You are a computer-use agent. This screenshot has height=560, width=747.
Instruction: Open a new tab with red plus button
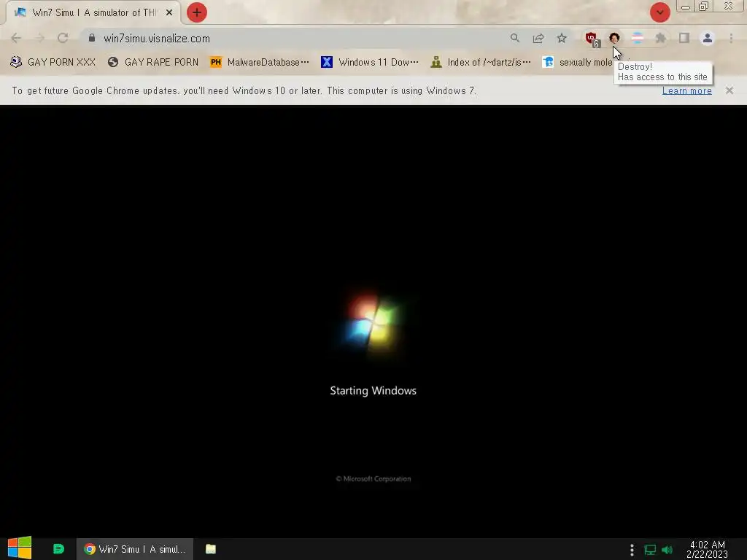197,12
